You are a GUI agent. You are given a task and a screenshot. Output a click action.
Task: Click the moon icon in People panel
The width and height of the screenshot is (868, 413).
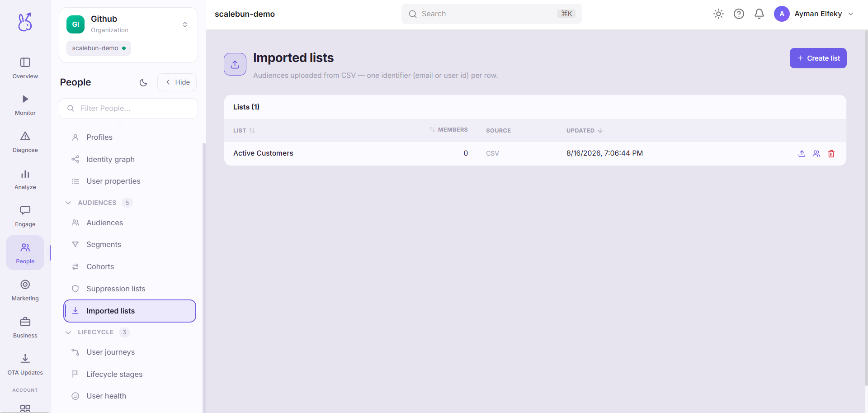(143, 82)
